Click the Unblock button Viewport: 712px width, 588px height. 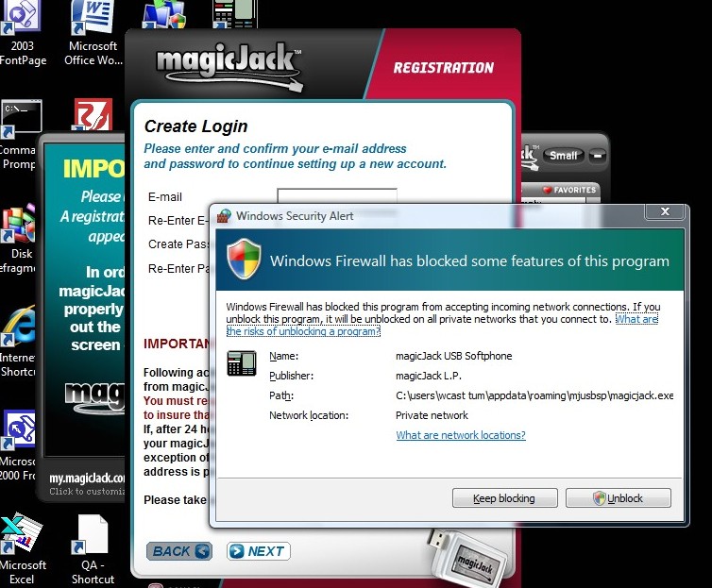click(x=618, y=498)
